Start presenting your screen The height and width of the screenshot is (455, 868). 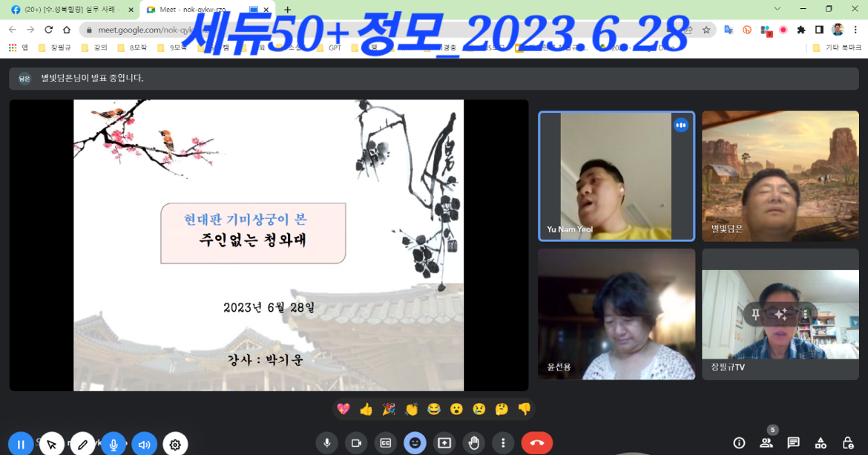click(444, 442)
